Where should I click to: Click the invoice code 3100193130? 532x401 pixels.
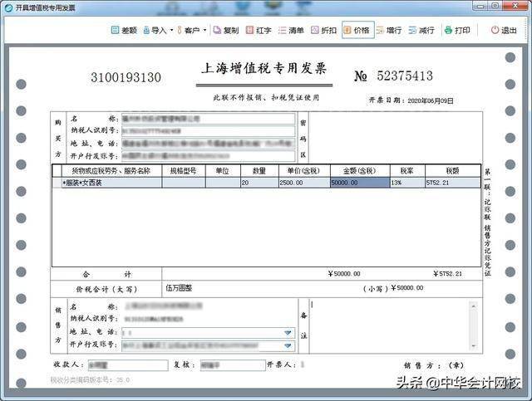click(x=126, y=77)
